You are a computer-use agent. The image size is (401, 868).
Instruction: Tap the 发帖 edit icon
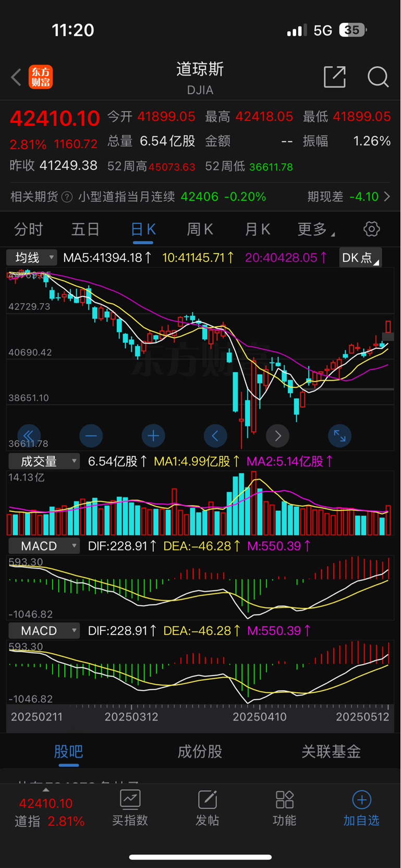[207, 799]
